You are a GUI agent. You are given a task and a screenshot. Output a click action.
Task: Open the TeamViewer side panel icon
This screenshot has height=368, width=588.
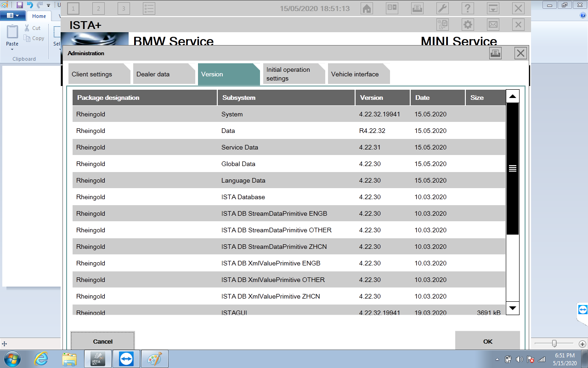pos(582,309)
